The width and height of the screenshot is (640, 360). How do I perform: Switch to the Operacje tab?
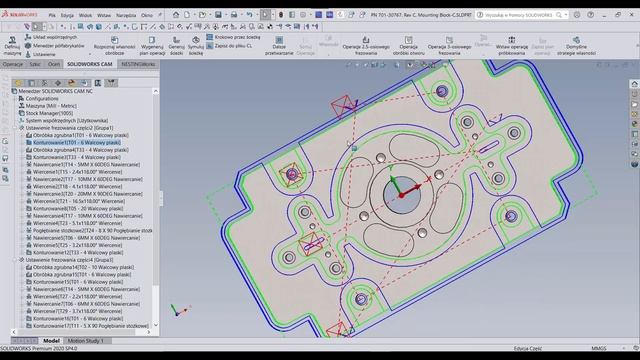(13, 64)
